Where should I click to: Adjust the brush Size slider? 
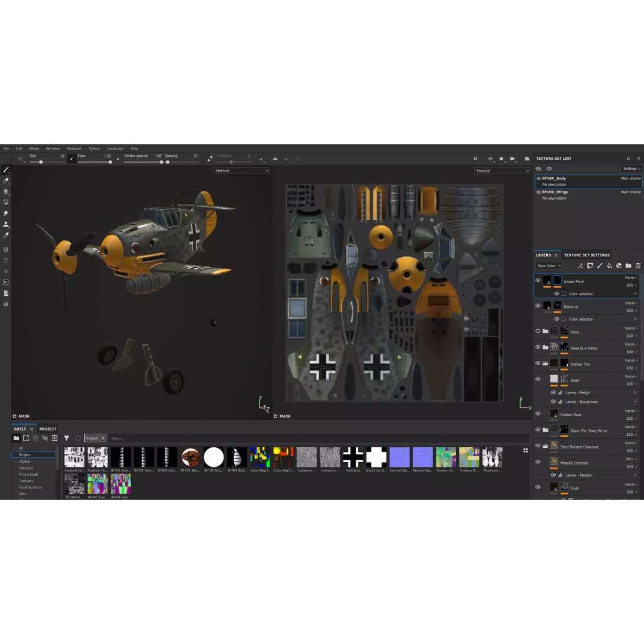pos(47,162)
